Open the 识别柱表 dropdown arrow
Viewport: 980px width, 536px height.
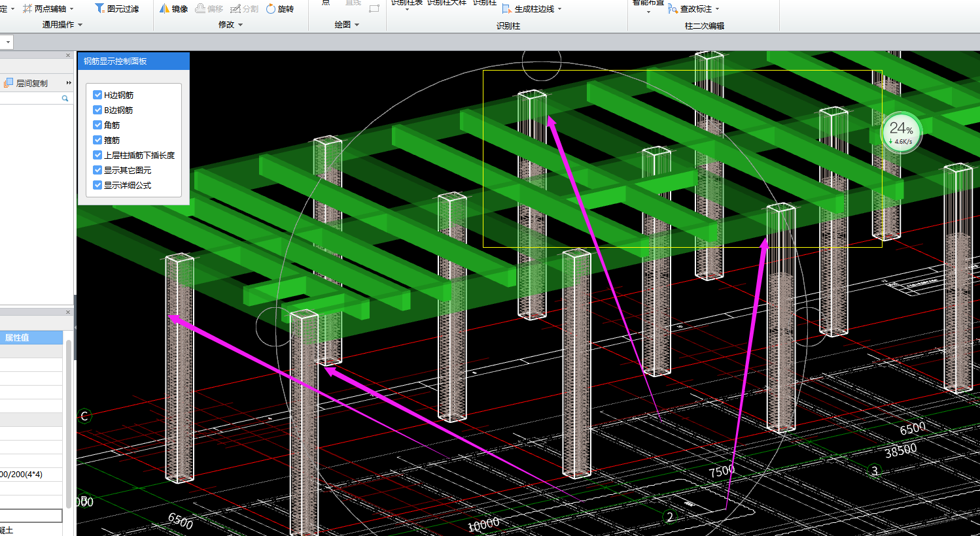pyautogui.click(x=407, y=10)
